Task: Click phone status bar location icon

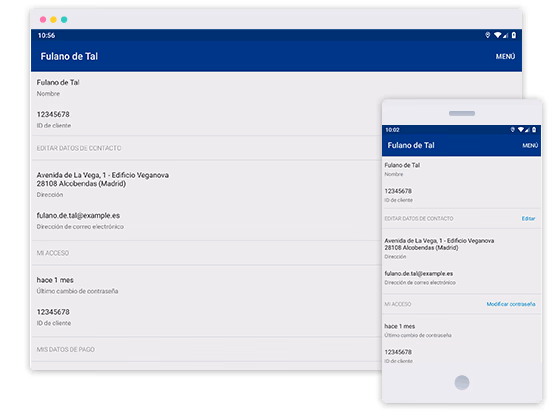Action: click(x=513, y=130)
